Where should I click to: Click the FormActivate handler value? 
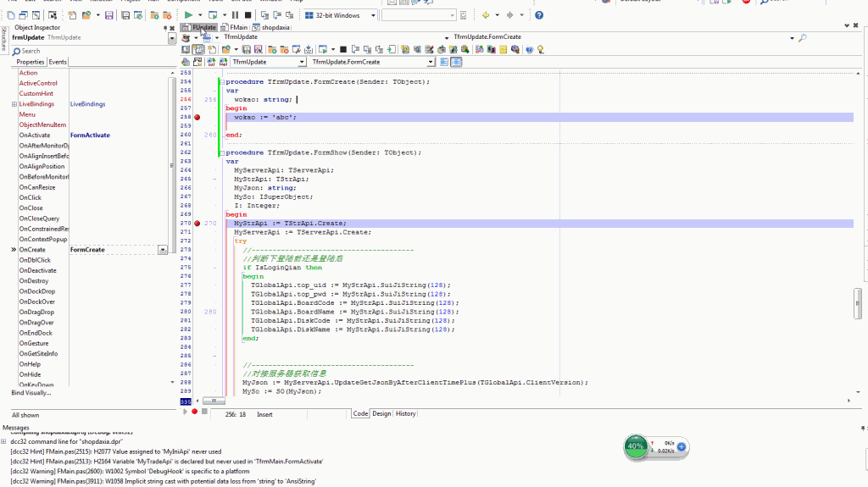coord(90,136)
